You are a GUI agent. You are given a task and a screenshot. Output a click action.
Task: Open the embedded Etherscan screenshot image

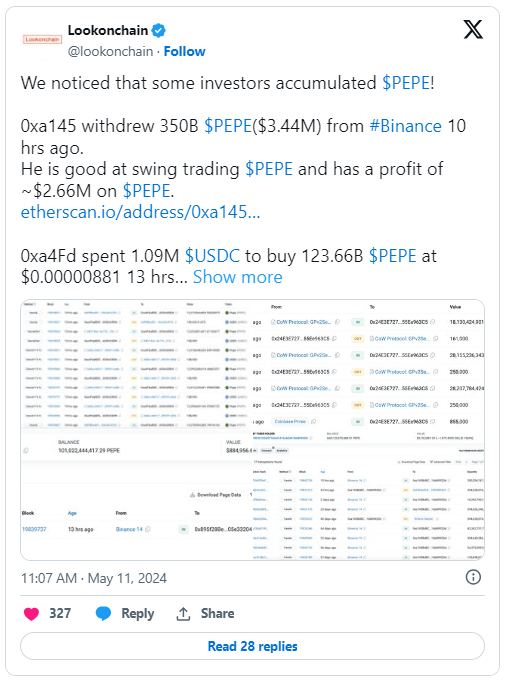coord(252,430)
